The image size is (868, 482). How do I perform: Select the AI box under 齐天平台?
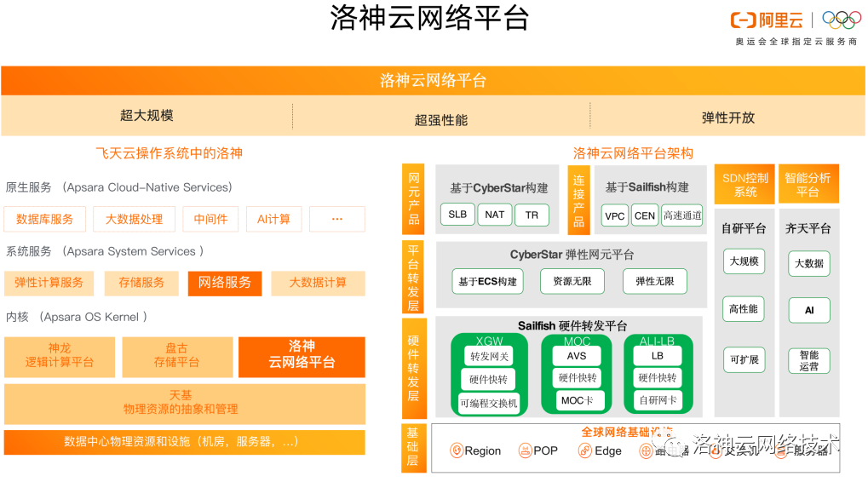(809, 311)
